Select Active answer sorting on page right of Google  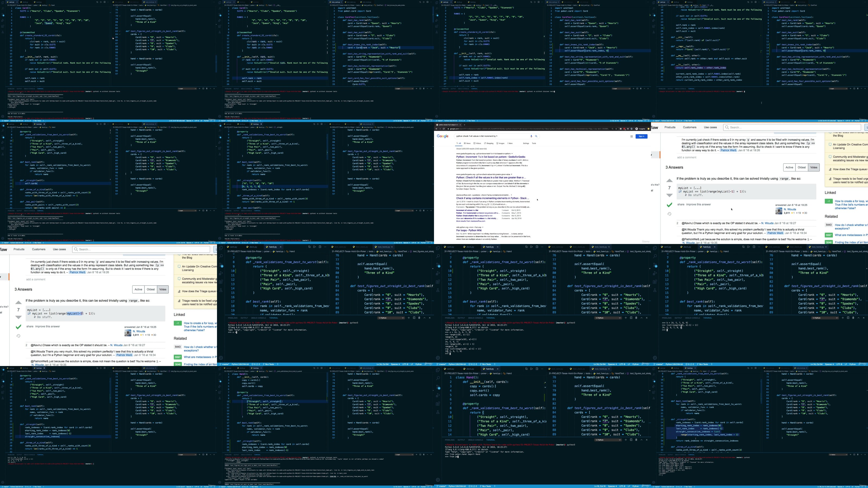(789, 167)
